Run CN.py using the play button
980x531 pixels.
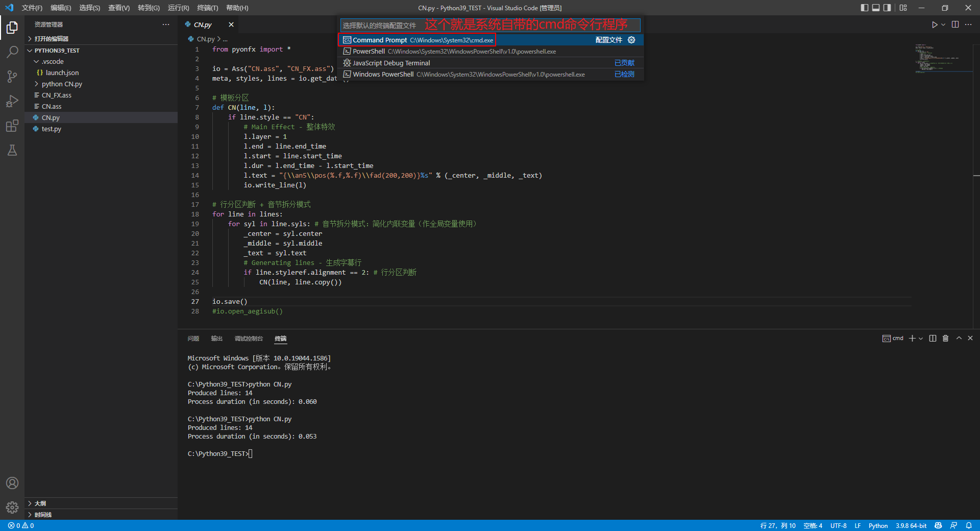pyautogui.click(x=934, y=24)
